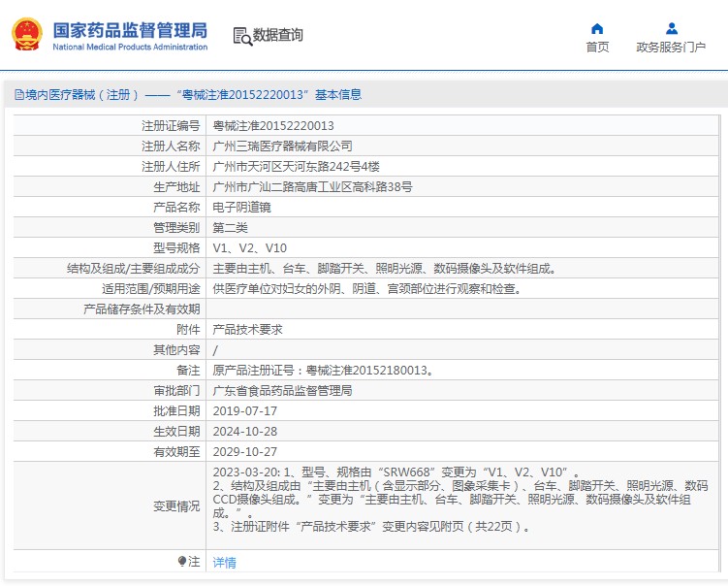Click National Medical Products Administration subtitle
Image resolution: width=728 pixels, height=586 pixels.
pyautogui.click(x=130, y=47)
